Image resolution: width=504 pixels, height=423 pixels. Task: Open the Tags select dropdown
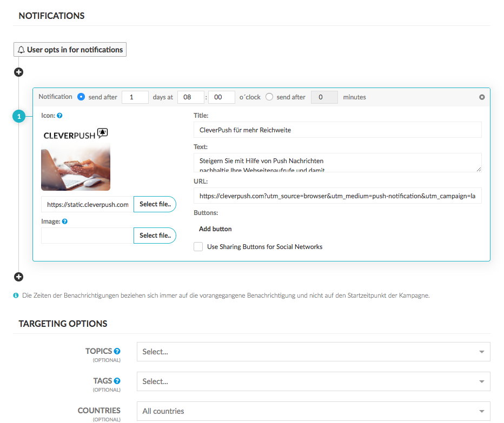click(314, 381)
